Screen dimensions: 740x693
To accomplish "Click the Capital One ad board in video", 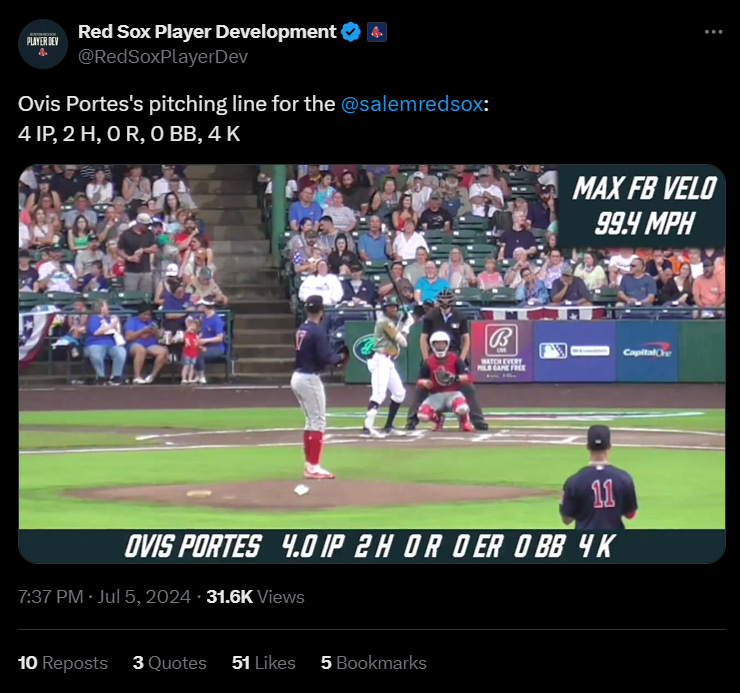I will pos(647,352).
